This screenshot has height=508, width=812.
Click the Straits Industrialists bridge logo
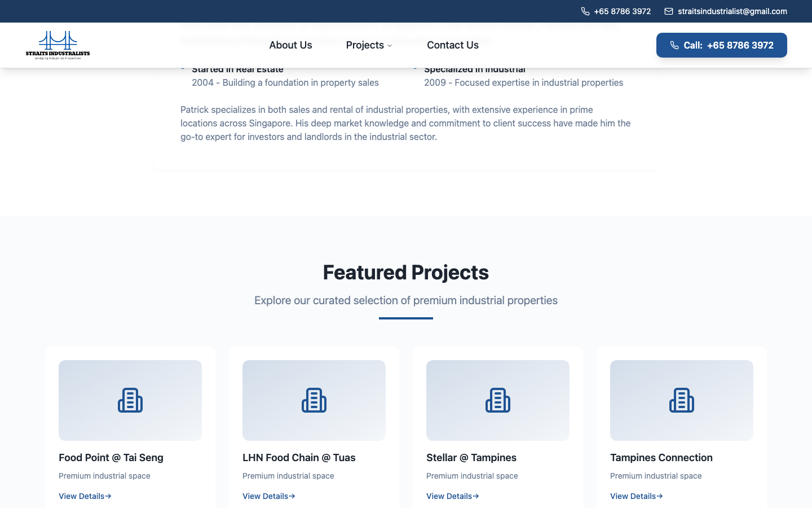point(58,45)
